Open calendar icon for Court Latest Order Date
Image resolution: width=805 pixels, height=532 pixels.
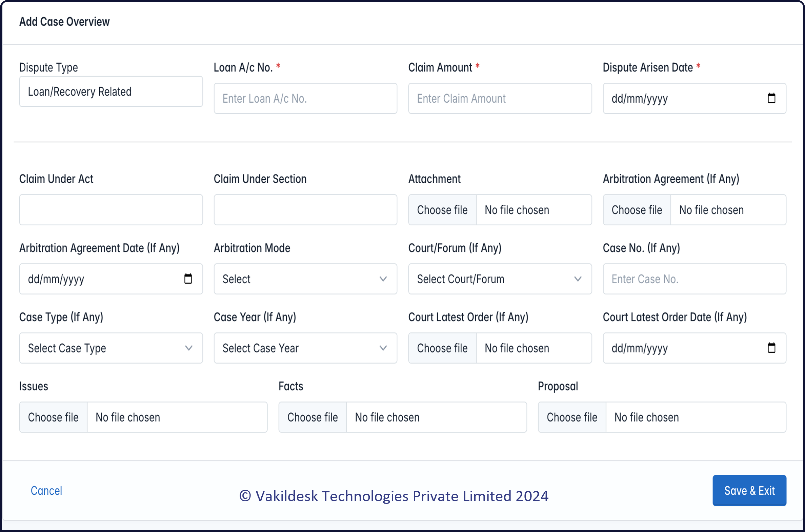[x=771, y=347]
